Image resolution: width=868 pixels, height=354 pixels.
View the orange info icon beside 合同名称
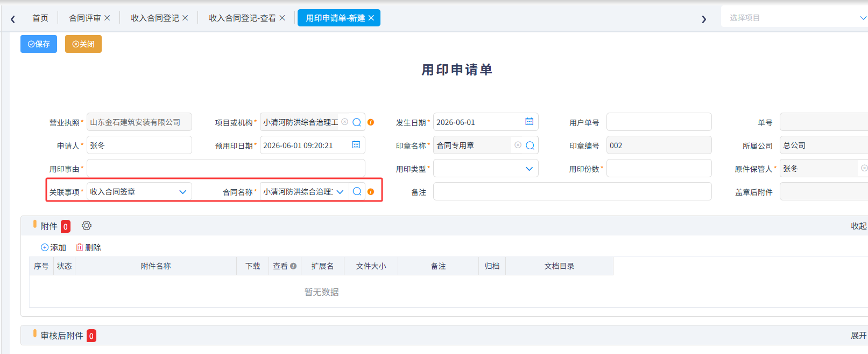pos(371,192)
